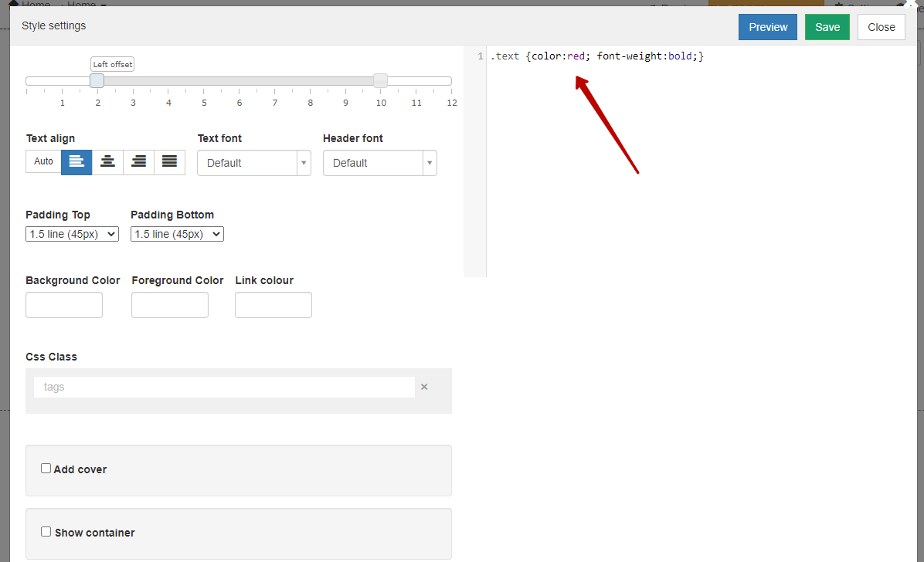Pick a Foreground Color
The width and height of the screenshot is (924, 562).
pos(170,305)
